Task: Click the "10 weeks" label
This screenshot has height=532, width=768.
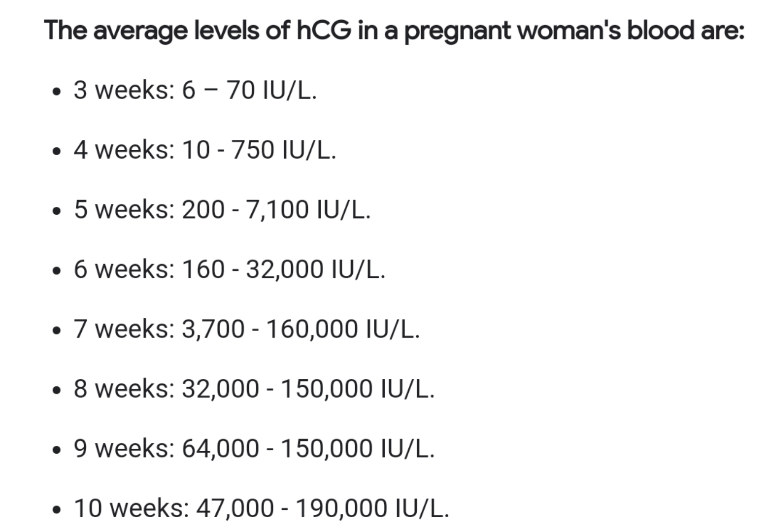Action: [128, 508]
